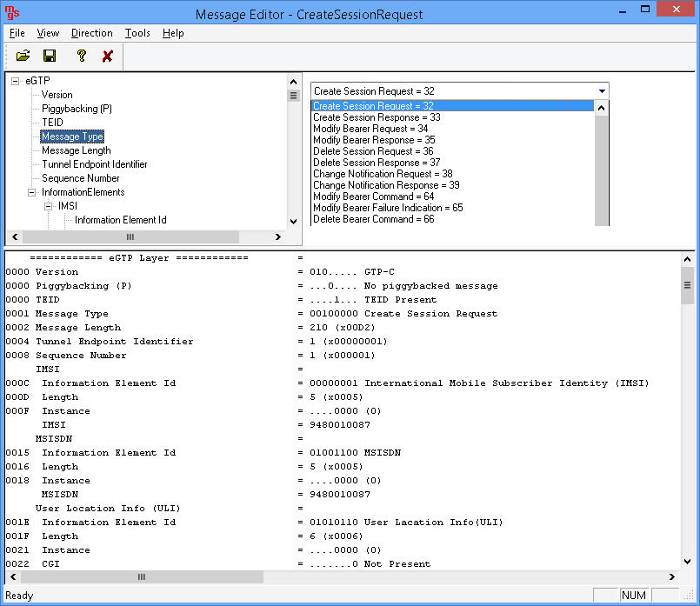Save the message with the disk icon
This screenshot has height=606, width=700.
pyautogui.click(x=50, y=55)
